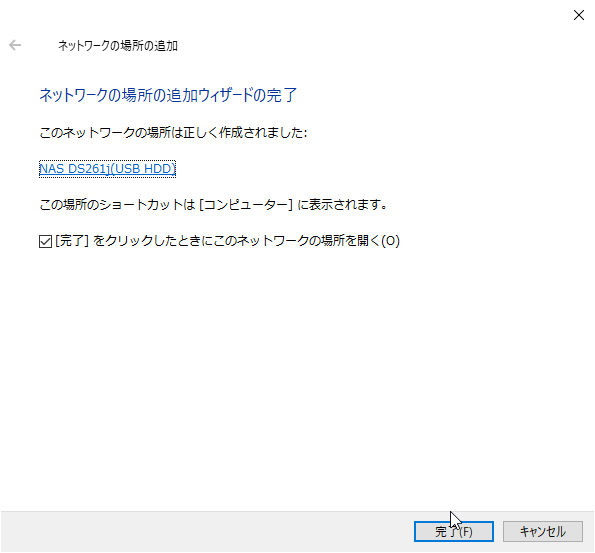This screenshot has width=595, height=553.
Task: Open the NAS DS261j(USB HDD) link
Action: tap(107, 169)
